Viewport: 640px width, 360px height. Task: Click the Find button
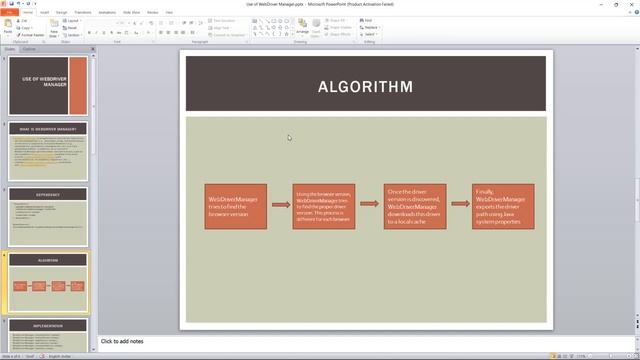pos(366,20)
